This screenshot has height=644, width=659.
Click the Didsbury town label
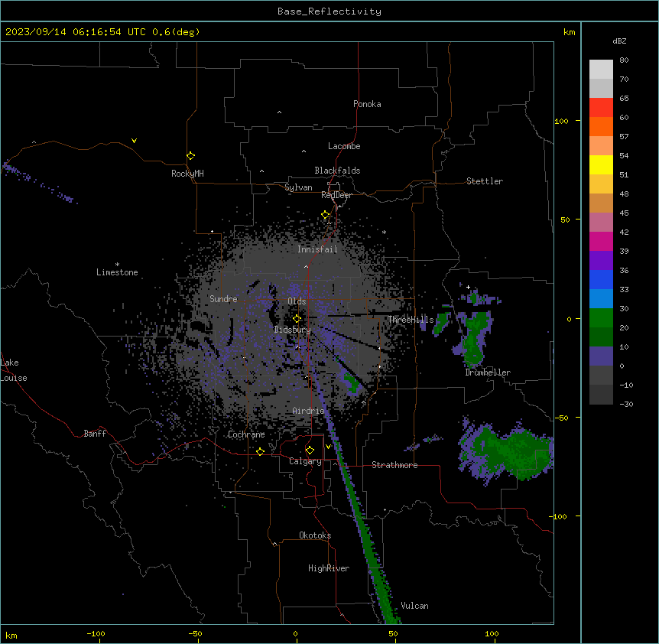(x=293, y=330)
